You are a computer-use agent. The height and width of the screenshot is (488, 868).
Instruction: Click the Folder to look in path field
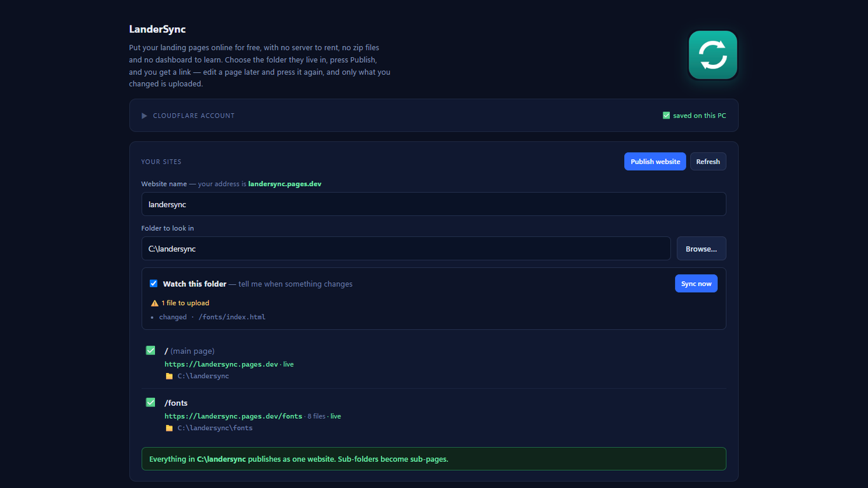coord(406,249)
